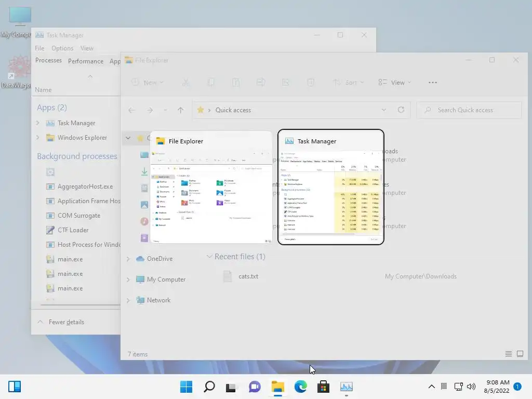Select CTF Loader process row
This screenshot has height=399, width=532.
(x=67, y=230)
